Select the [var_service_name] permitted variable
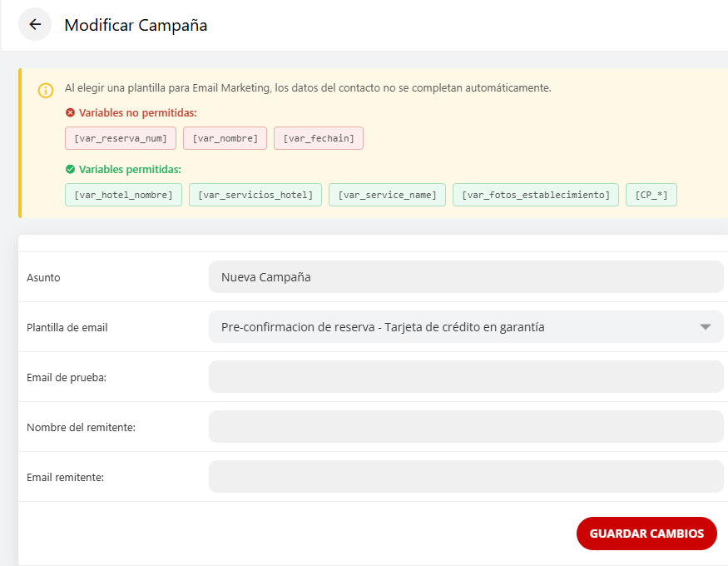Screen dimensions: 728x566 point(387,194)
